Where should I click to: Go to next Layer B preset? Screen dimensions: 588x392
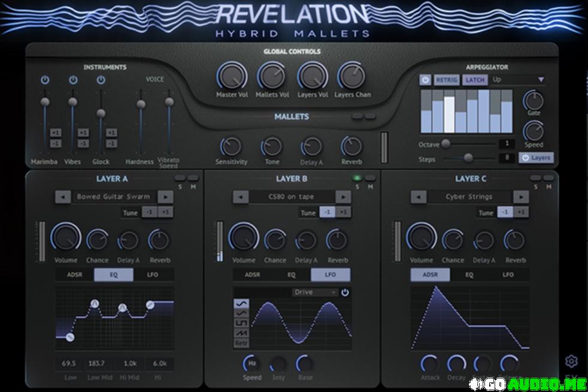point(343,197)
